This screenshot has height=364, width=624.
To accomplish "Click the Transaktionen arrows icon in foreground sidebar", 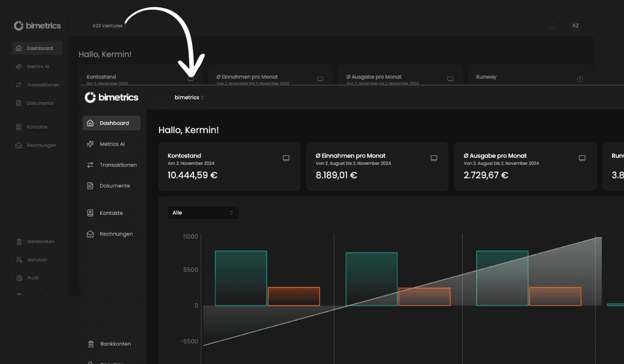I will [90, 165].
